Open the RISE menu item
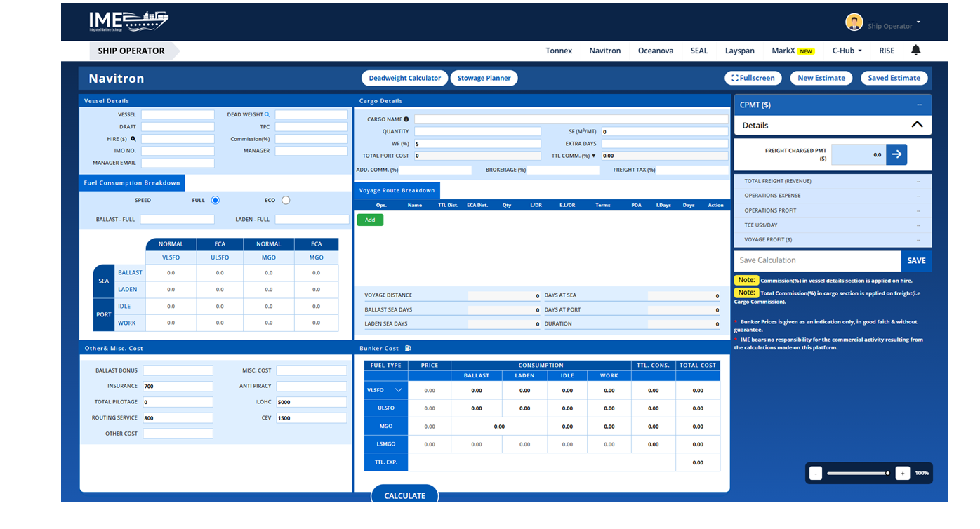 tap(887, 51)
